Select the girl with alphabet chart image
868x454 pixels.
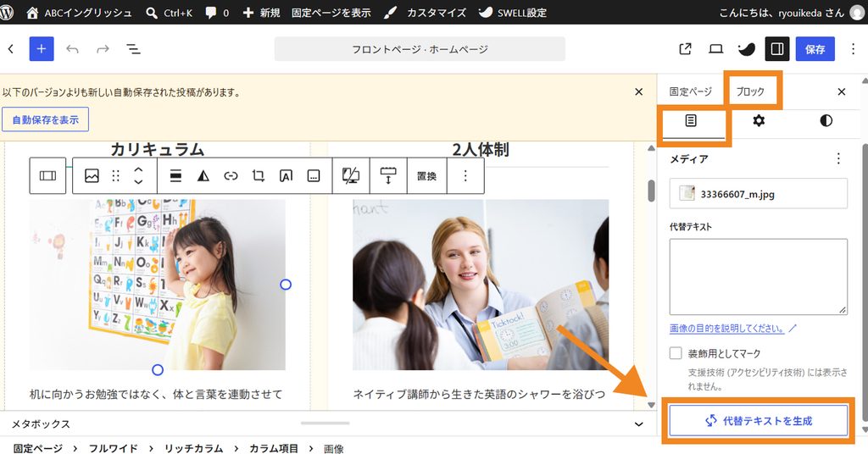click(157, 285)
